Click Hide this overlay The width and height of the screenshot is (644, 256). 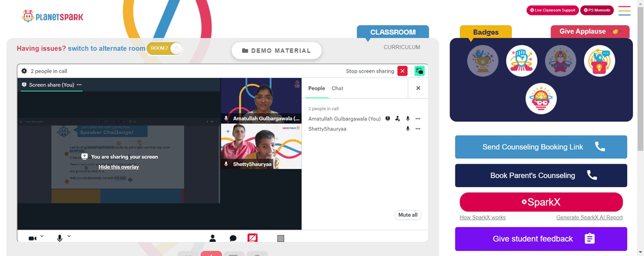tap(118, 166)
